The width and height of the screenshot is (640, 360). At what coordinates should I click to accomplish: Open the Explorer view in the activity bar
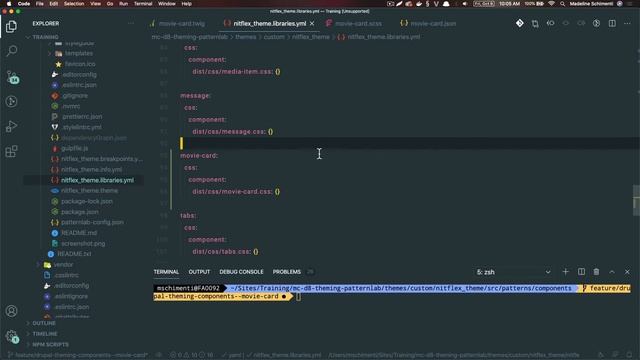pos(11,27)
